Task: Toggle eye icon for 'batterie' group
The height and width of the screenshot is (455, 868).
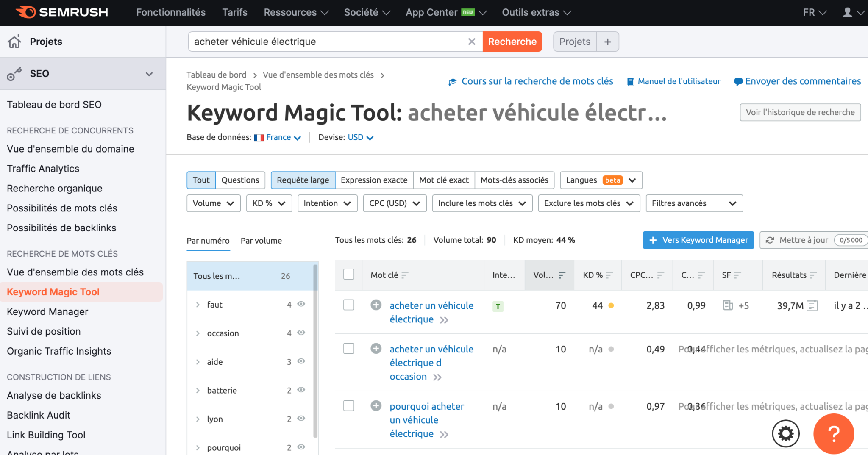Action: pos(301,390)
